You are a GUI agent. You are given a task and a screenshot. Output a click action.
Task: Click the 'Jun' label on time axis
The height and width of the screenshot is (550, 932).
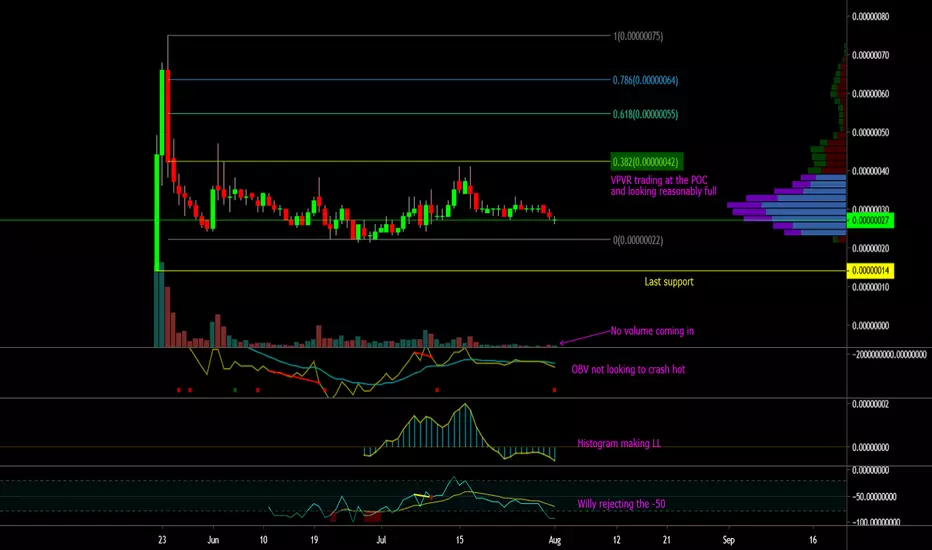pyautogui.click(x=213, y=540)
